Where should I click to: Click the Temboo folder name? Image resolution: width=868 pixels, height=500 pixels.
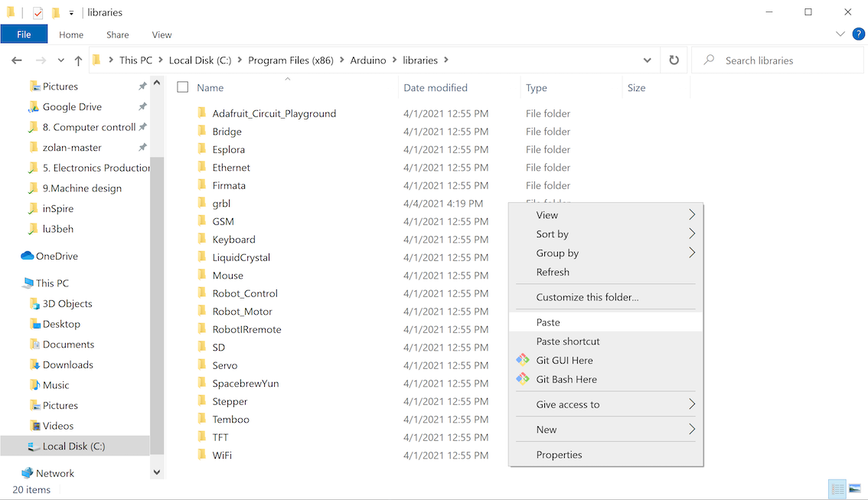tap(231, 419)
